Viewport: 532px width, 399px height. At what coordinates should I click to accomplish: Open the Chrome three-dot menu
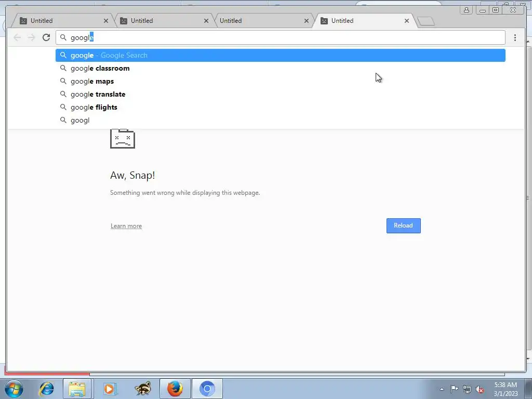click(515, 37)
